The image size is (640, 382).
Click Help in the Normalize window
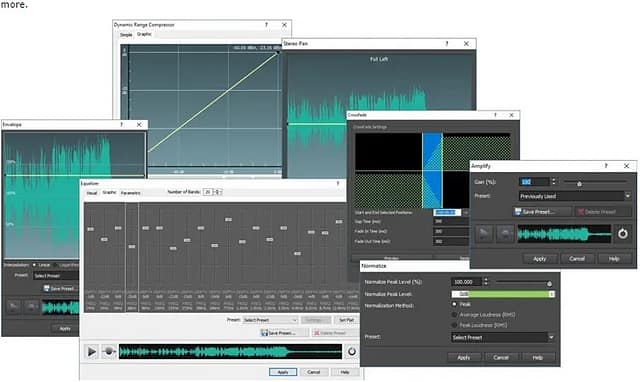[x=538, y=358]
